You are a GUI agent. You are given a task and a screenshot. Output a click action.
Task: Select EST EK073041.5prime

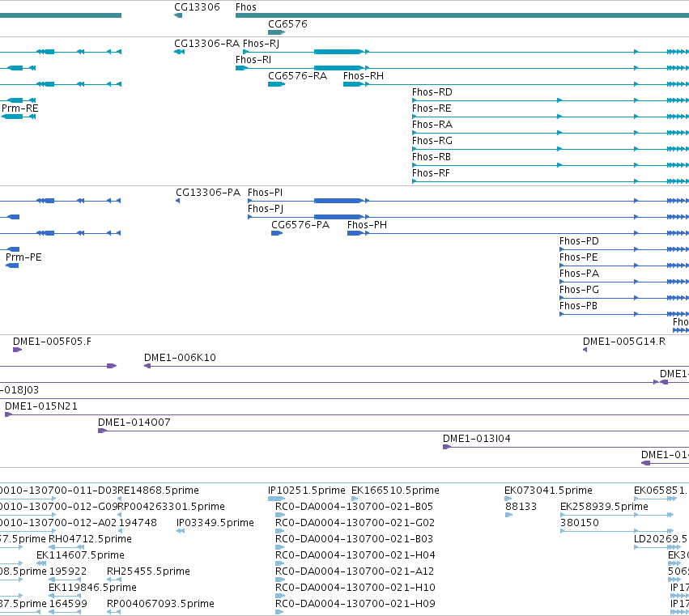tap(508, 499)
